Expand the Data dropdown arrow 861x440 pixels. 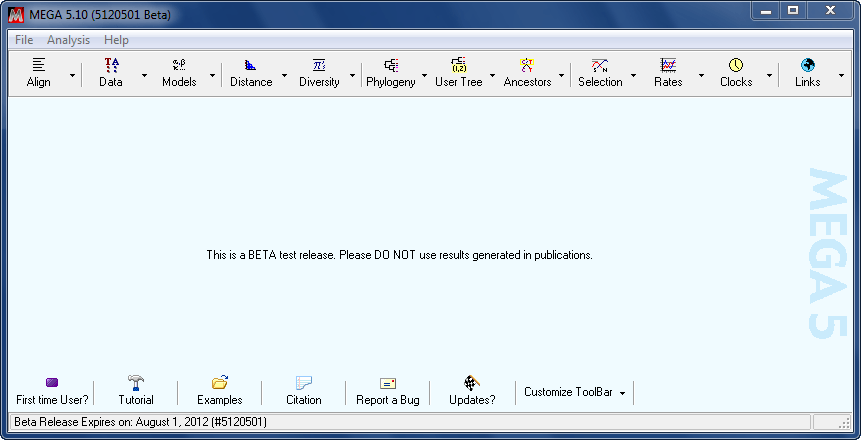point(144,75)
